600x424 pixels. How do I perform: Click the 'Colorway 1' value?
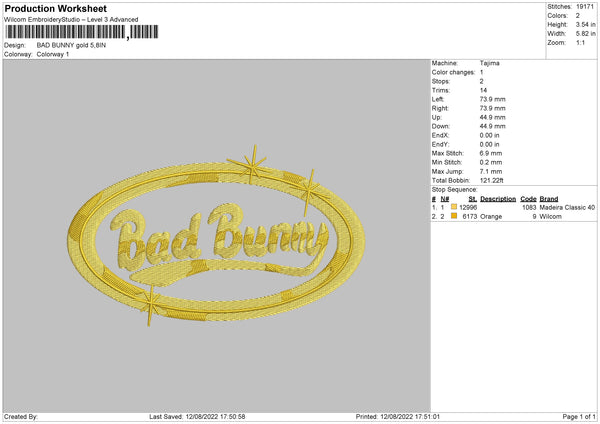(x=53, y=54)
